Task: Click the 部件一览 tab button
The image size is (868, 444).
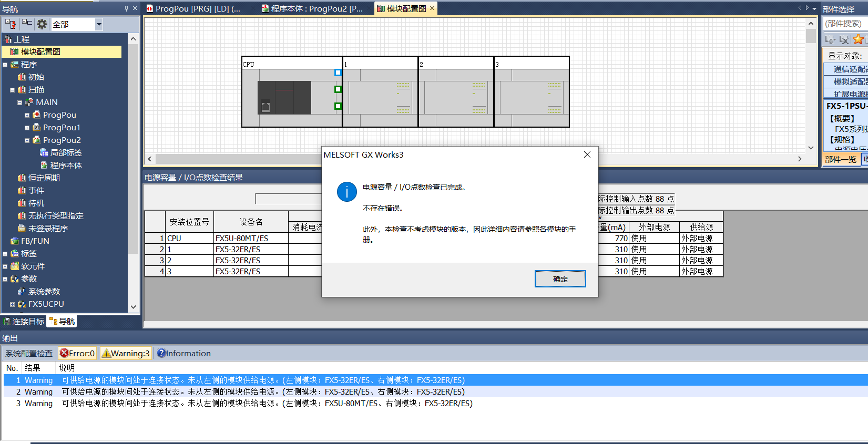Action: click(840, 160)
